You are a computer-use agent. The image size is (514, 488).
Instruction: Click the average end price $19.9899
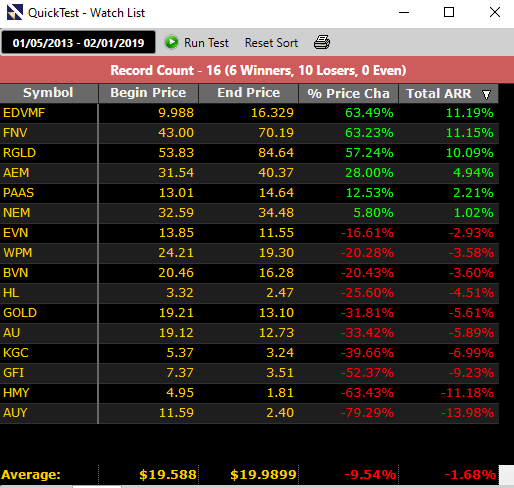pos(263,475)
